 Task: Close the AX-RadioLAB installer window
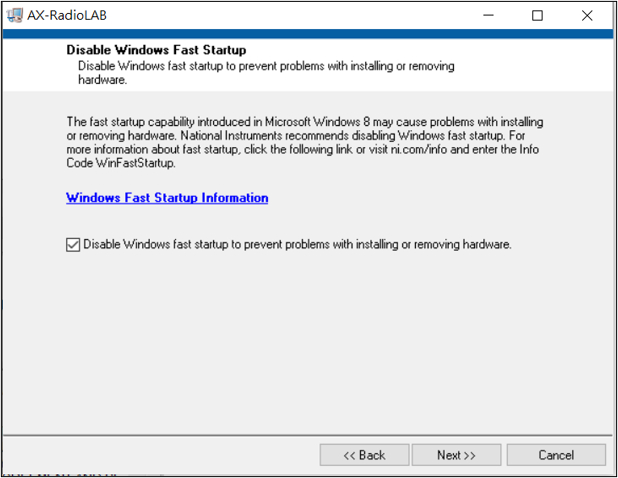point(587,15)
